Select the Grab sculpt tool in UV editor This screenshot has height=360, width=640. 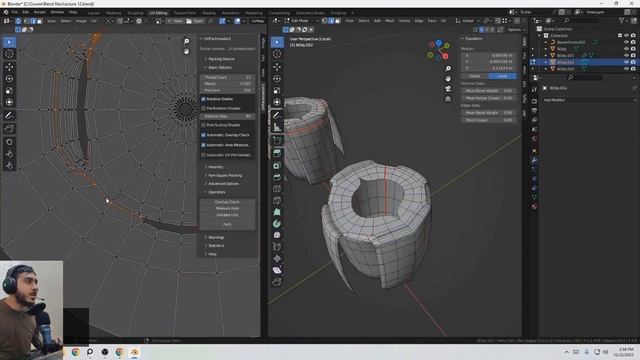(x=9, y=142)
